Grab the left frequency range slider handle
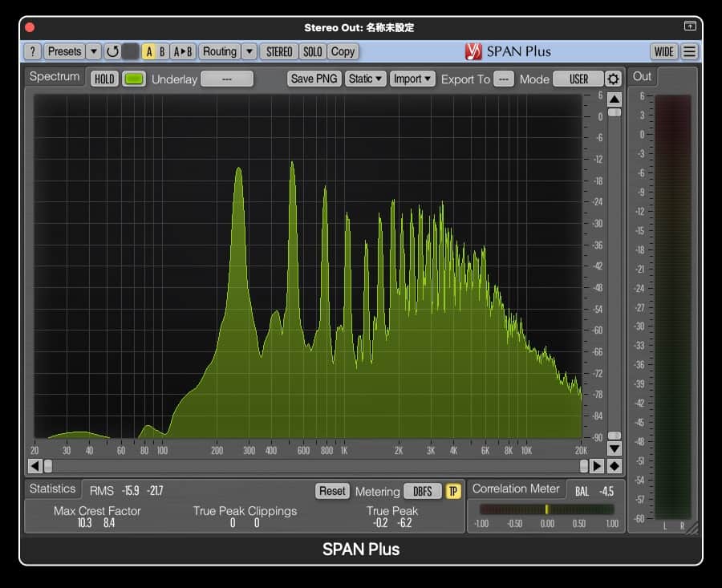The height and width of the screenshot is (588, 722). pyautogui.click(x=48, y=466)
